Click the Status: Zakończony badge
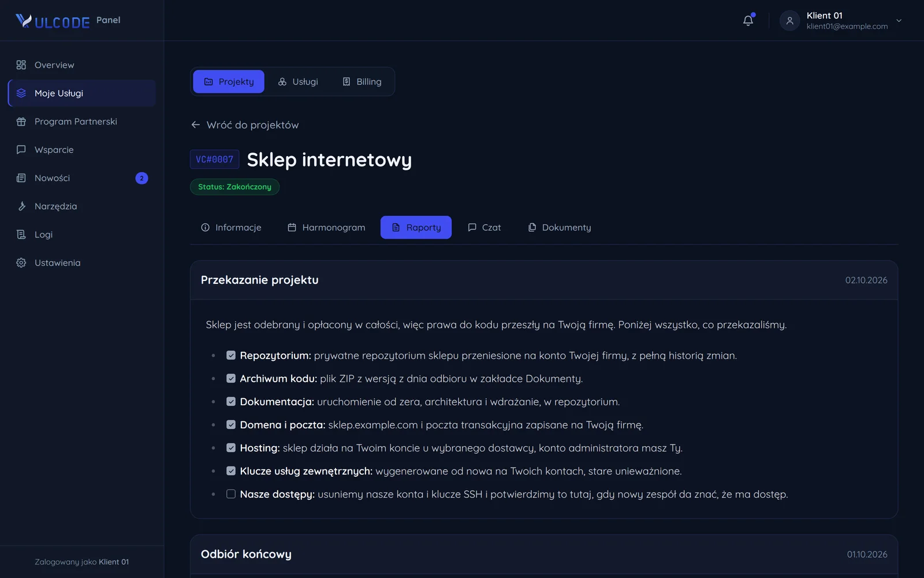924x578 pixels. pyautogui.click(x=234, y=187)
